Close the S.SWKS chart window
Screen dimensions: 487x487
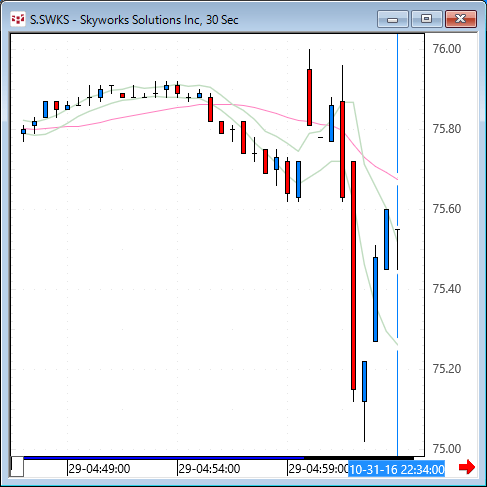pyautogui.click(x=461, y=19)
